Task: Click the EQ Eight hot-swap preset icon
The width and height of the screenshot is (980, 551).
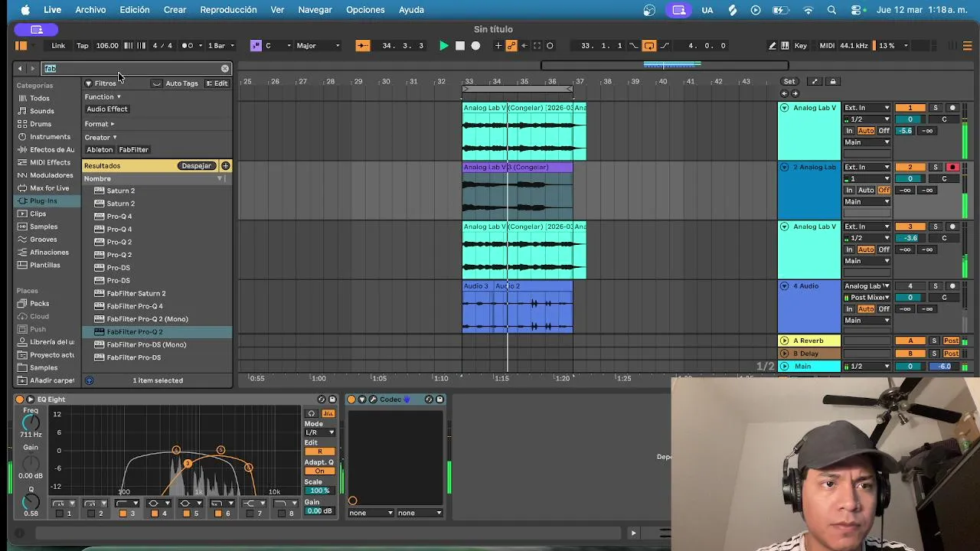Action: click(322, 399)
